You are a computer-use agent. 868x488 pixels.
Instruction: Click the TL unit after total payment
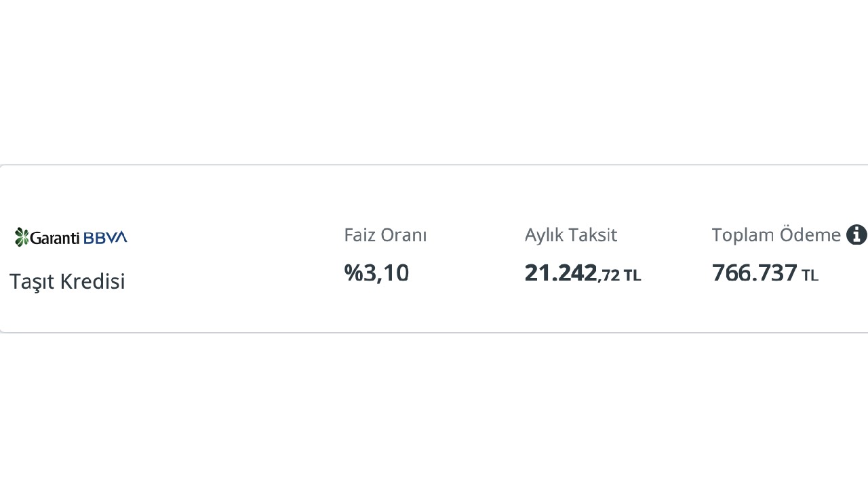tap(810, 275)
